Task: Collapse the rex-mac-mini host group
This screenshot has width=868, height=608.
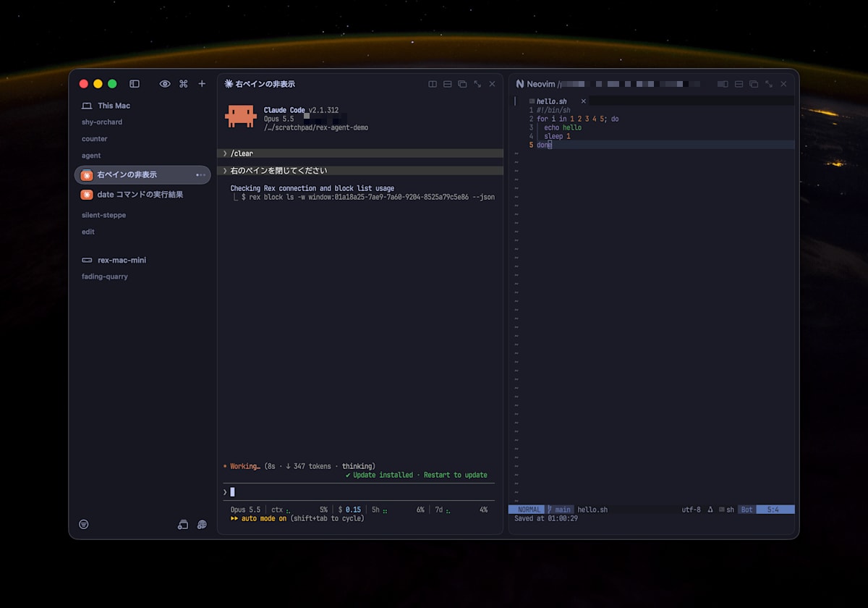Action: click(x=114, y=260)
